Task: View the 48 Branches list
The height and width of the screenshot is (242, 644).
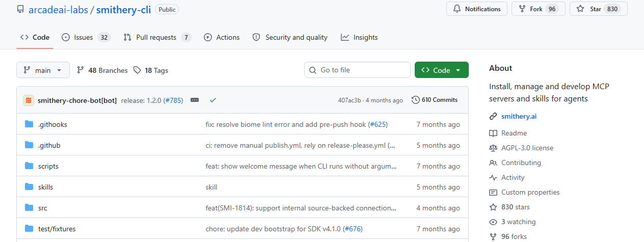Action: tap(102, 70)
